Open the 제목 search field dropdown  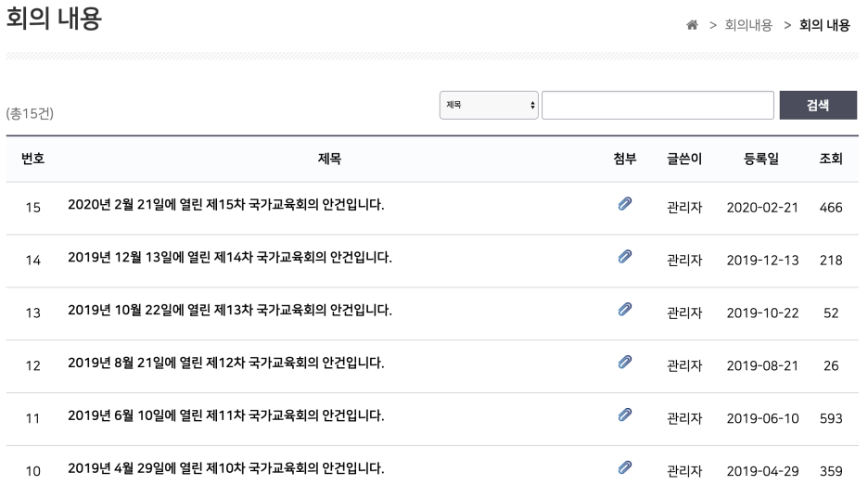489,105
